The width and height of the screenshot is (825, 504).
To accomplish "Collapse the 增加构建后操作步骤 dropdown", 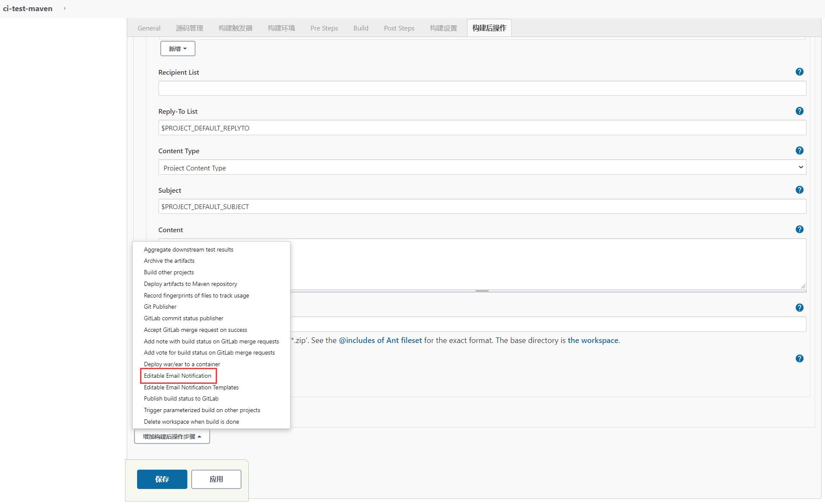I will click(x=172, y=437).
